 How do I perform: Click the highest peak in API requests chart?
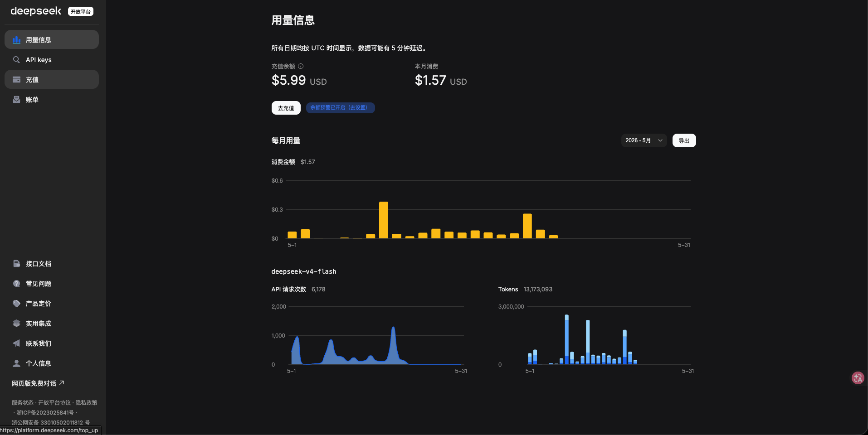point(393,328)
